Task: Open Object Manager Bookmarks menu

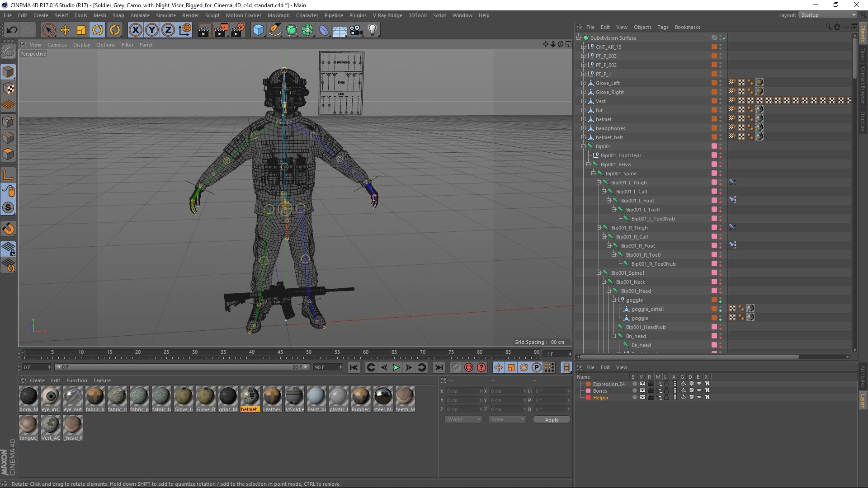Action: (687, 27)
